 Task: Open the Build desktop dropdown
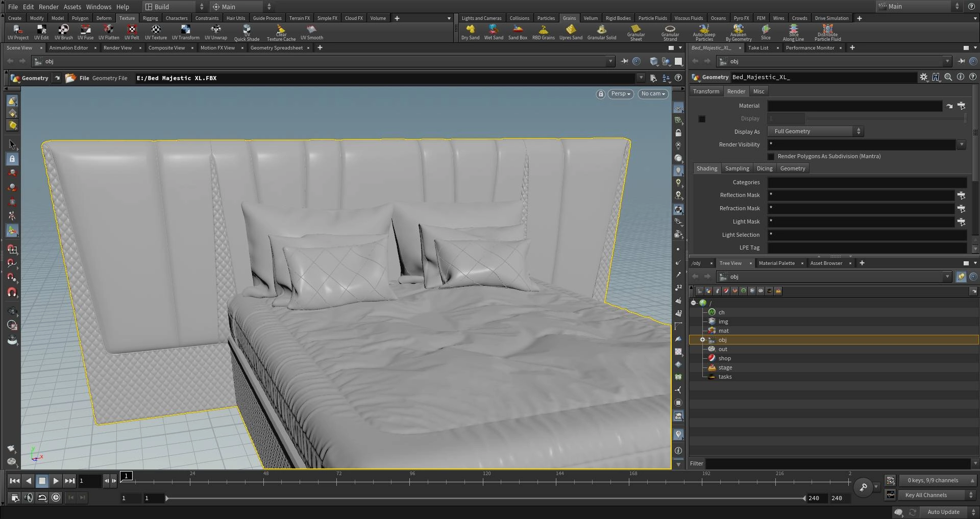174,7
